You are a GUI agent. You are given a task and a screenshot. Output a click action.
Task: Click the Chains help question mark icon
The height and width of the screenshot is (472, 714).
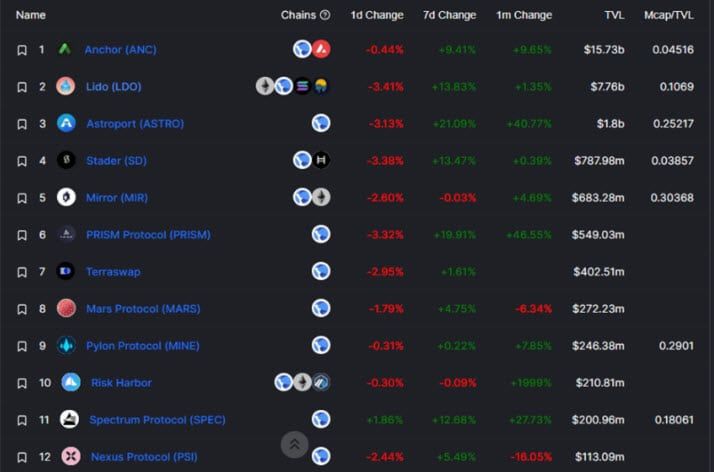325,15
